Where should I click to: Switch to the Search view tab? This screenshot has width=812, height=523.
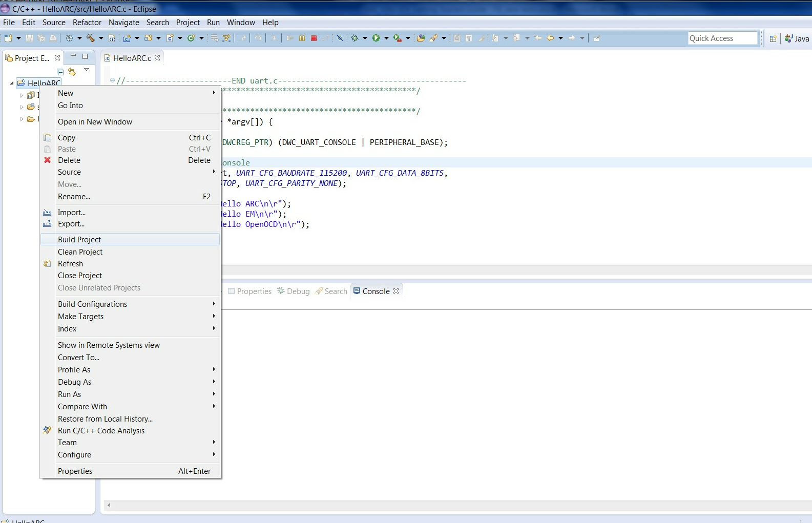click(x=331, y=291)
